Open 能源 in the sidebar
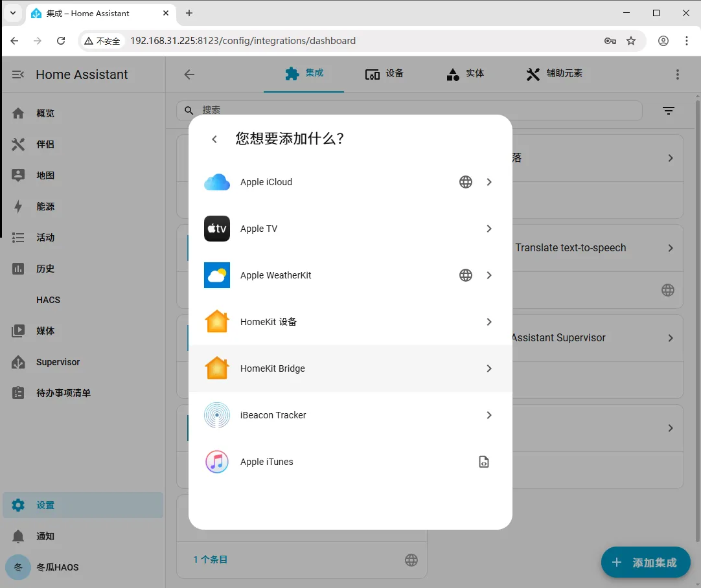Screen dimensions: 701x588 tap(83, 207)
